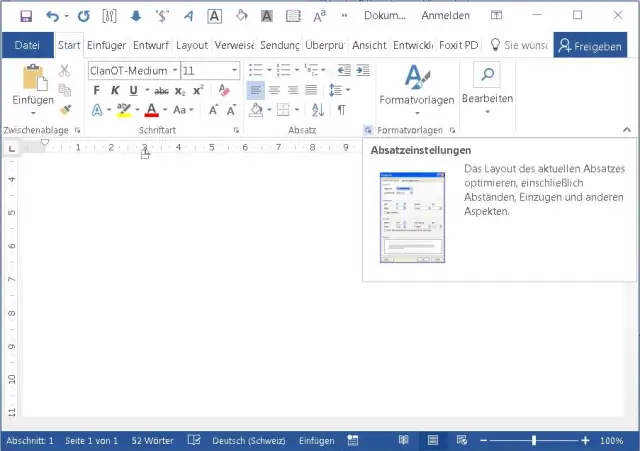Click Anmelden to sign in
Screen dimensions: 640x451
pyautogui.click(x=444, y=16)
